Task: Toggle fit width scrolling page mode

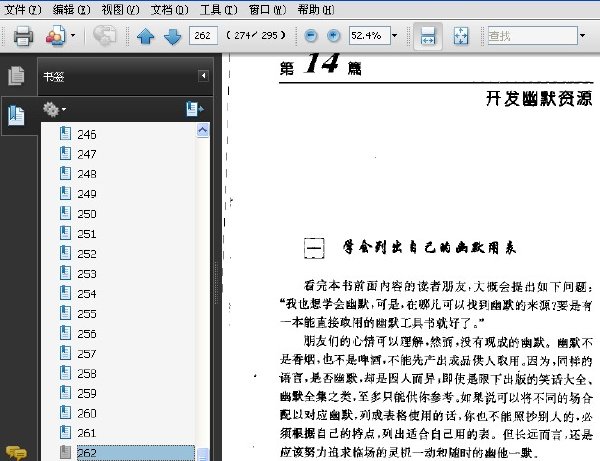Action: 428,36
